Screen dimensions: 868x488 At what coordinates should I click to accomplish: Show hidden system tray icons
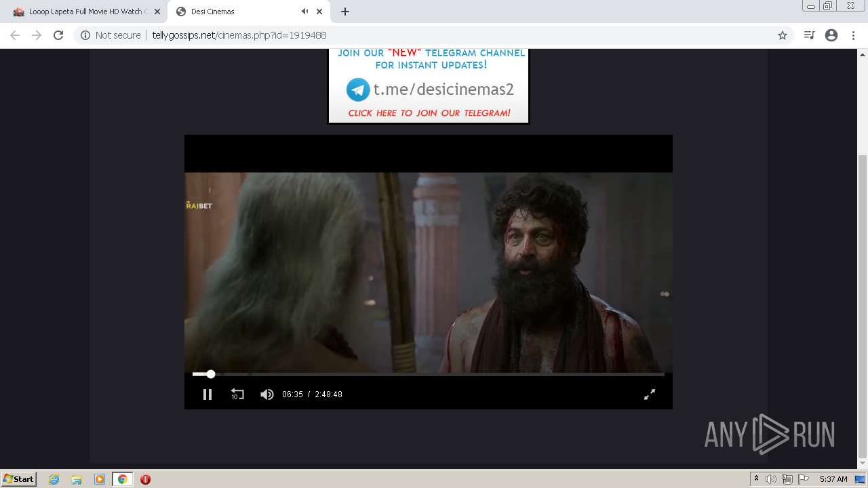(x=756, y=479)
